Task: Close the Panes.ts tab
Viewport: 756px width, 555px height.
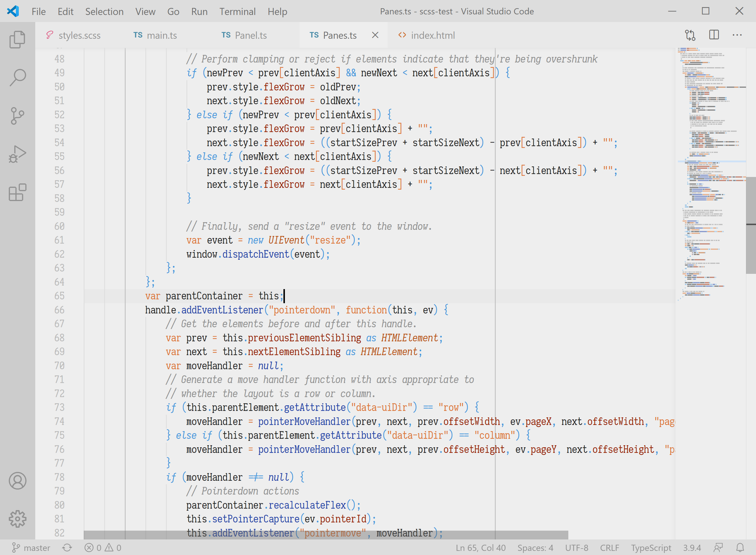Action: (375, 35)
